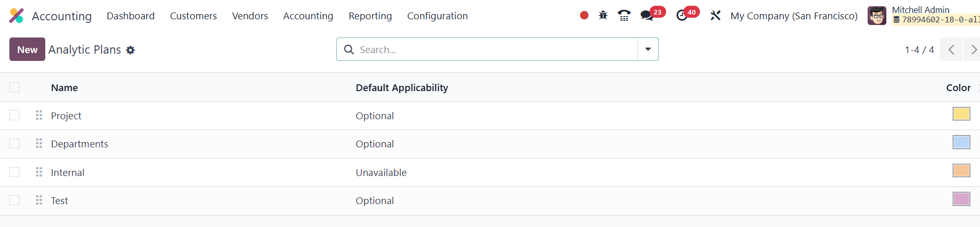This screenshot has width=980, height=227.
Task: Open the debug bug icon menu
Action: pyautogui.click(x=603, y=16)
